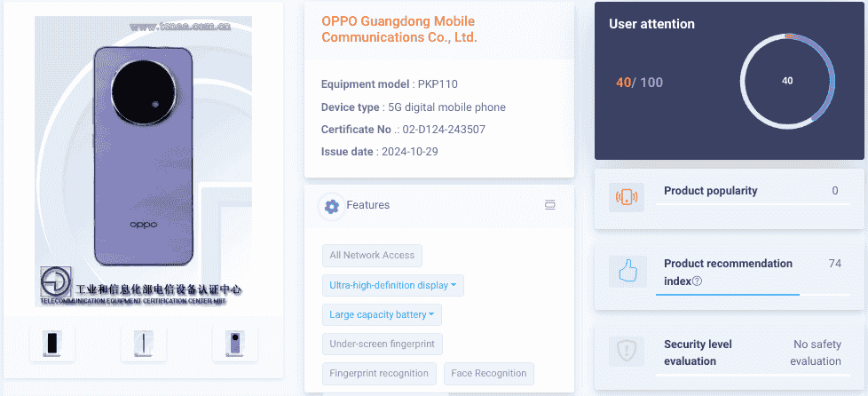Select the All Network Access tag

pyautogui.click(x=372, y=255)
